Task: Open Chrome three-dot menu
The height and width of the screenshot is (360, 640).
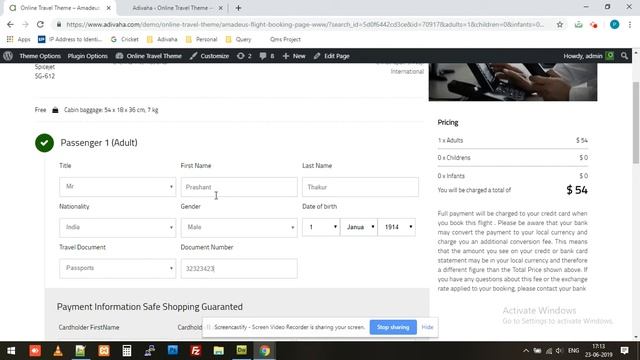Action: (x=629, y=24)
